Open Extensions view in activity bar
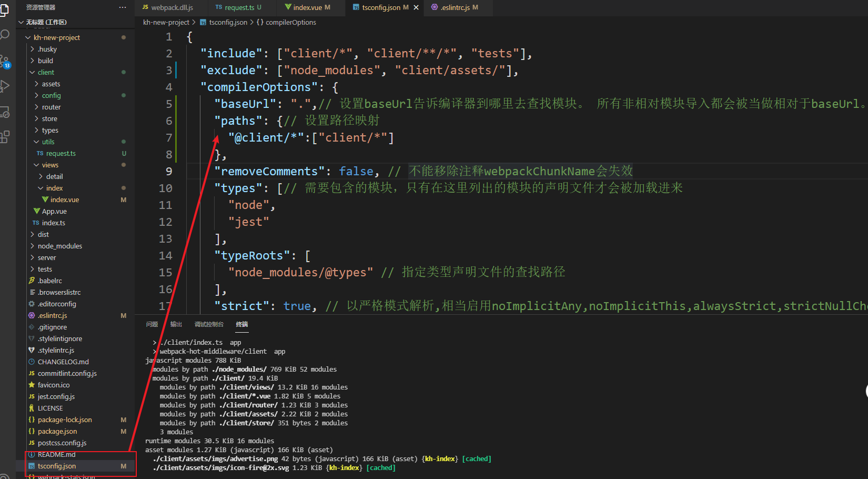 point(4,137)
